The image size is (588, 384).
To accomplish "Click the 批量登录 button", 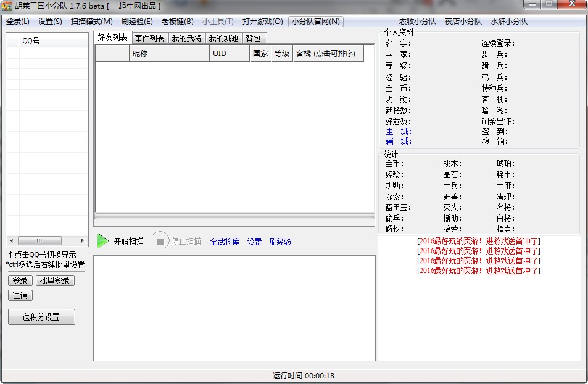I will point(57,280).
